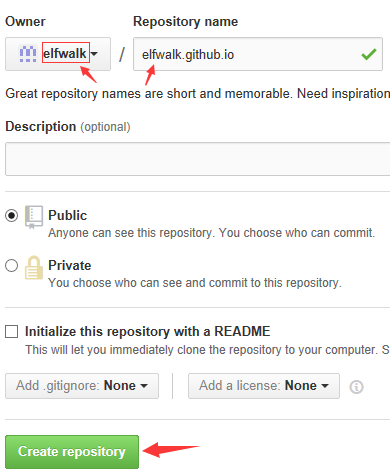Click the green checkmark validation icon
This screenshot has width=390, height=473.
(x=369, y=54)
